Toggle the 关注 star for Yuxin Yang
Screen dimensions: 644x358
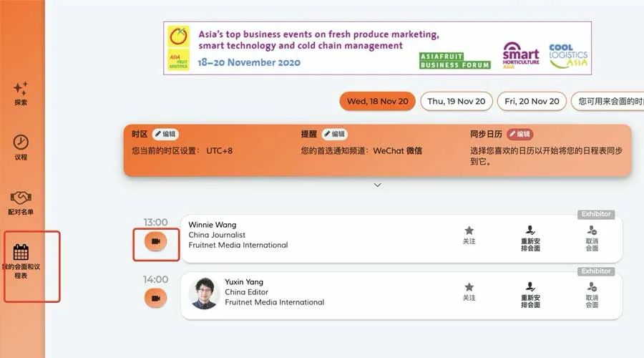click(469, 292)
